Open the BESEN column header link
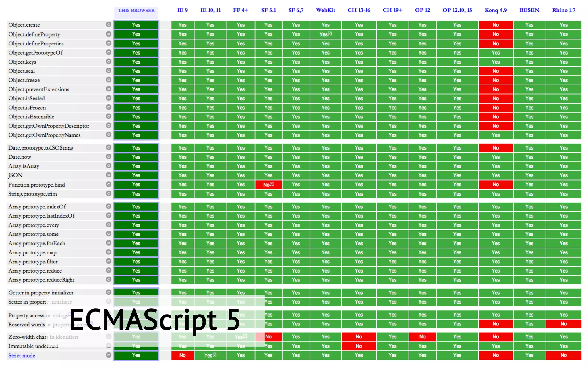This screenshot has width=588, height=368. (529, 10)
